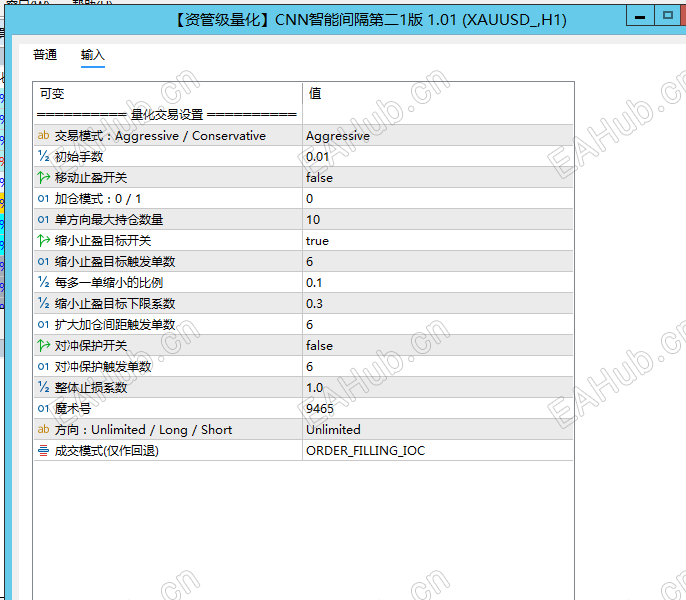This screenshot has width=686, height=600.
Task: Click the 可变 column header
Action: tap(52, 93)
